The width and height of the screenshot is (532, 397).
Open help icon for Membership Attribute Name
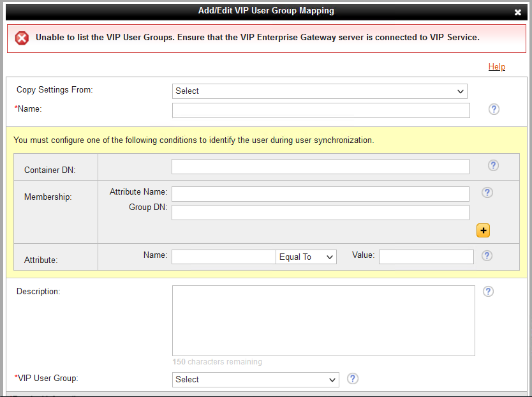click(x=487, y=192)
